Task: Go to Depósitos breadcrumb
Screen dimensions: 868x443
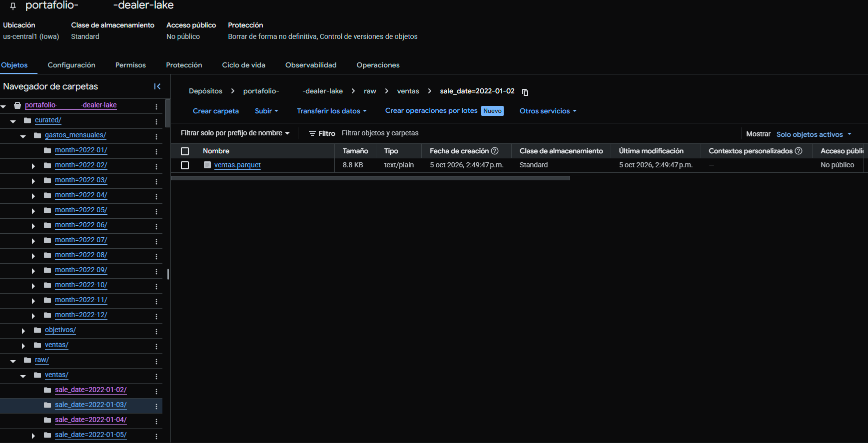Action: (x=205, y=91)
